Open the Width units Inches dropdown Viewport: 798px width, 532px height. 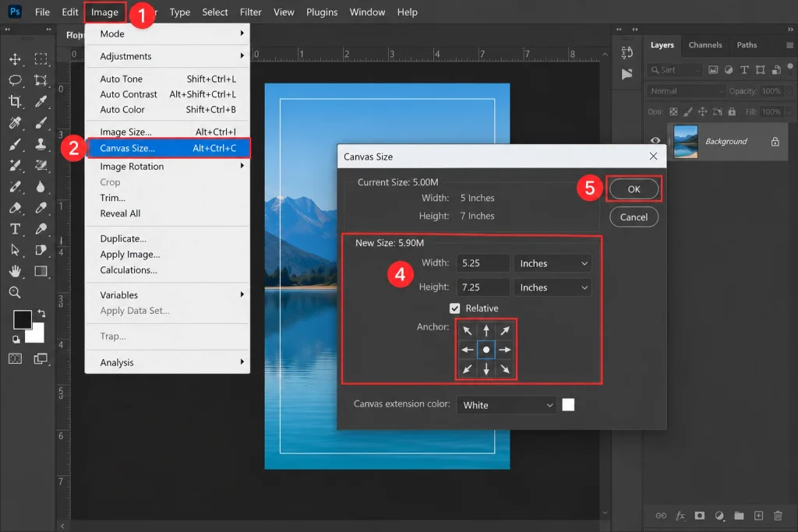pyautogui.click(x=553, y=263)
